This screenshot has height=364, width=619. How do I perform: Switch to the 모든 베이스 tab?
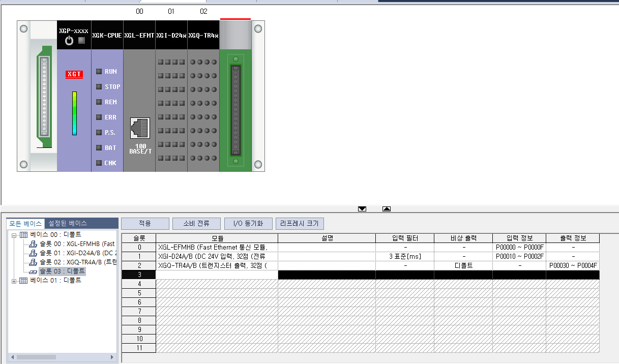(26, 223)
